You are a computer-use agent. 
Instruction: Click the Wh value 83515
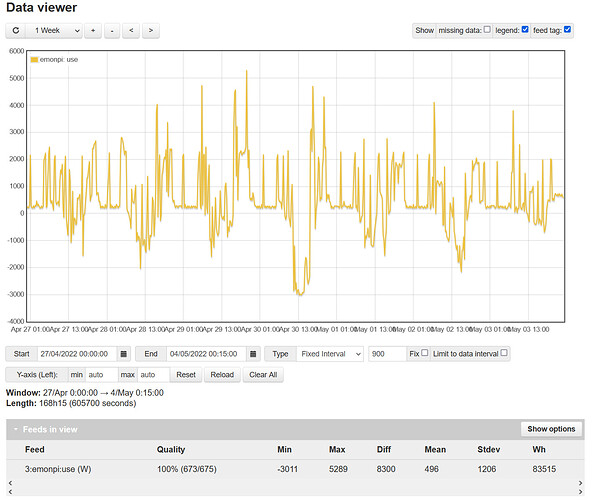[544, 469]
